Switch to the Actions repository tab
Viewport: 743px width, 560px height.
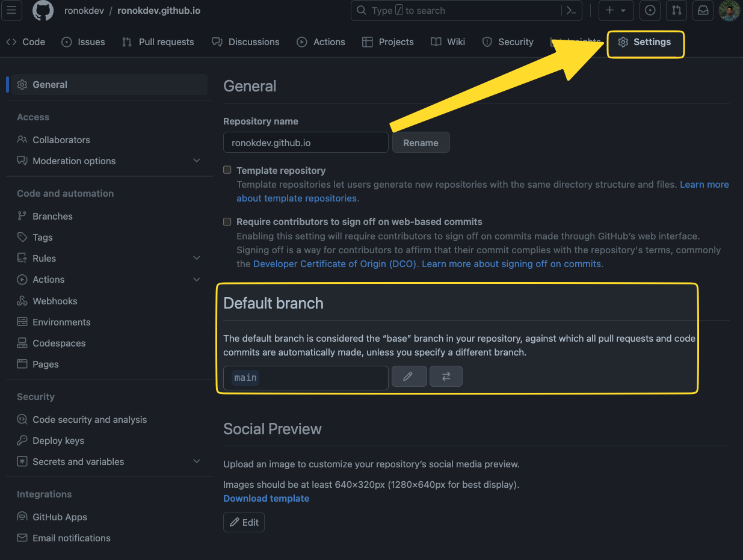(x=321, y=42)
